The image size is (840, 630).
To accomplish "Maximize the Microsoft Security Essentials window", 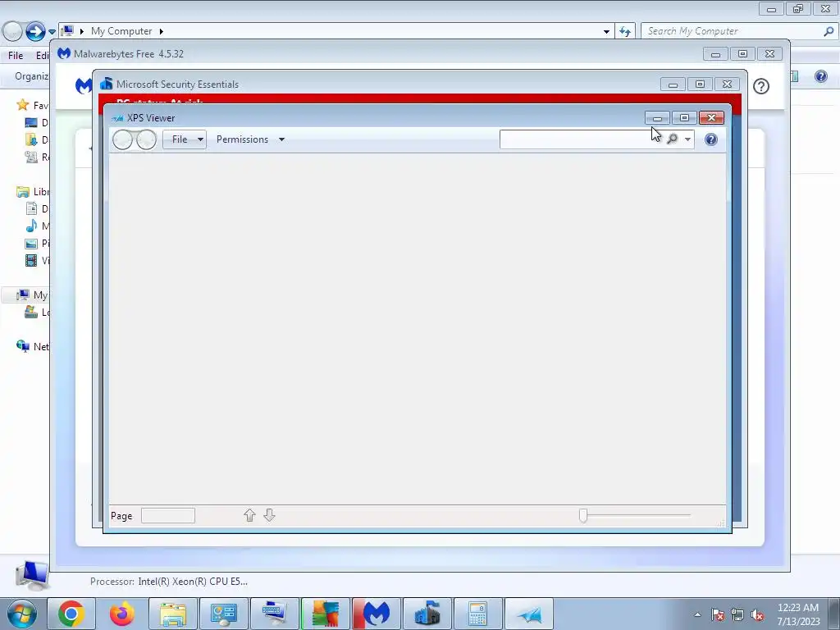I will tap(700, 84).
